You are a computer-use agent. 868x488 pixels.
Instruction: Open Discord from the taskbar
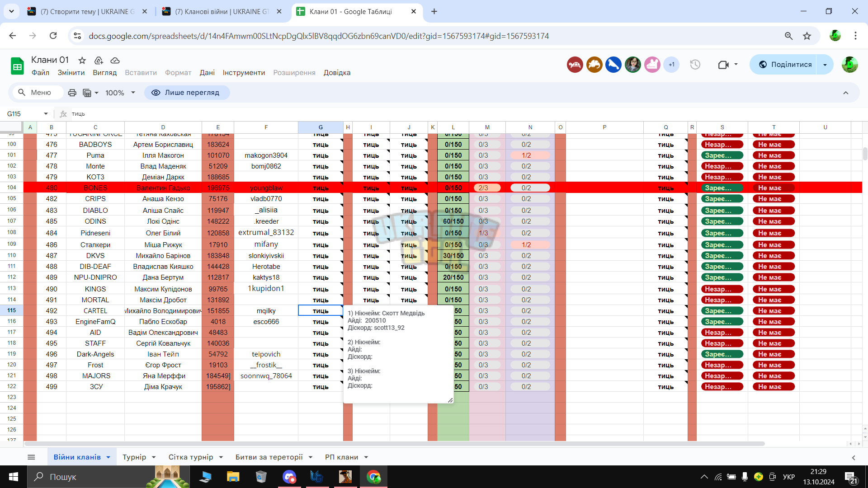[x=289, y=477]
